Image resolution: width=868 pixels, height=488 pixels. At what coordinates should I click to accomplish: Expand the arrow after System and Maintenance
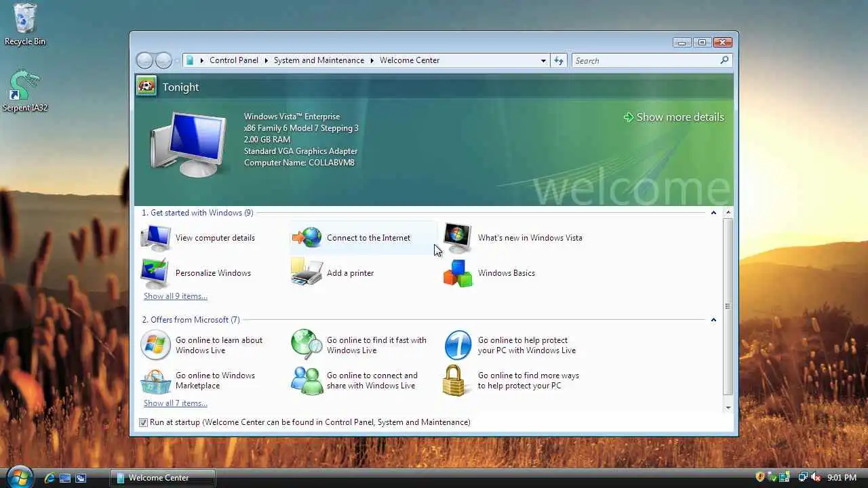372,60
